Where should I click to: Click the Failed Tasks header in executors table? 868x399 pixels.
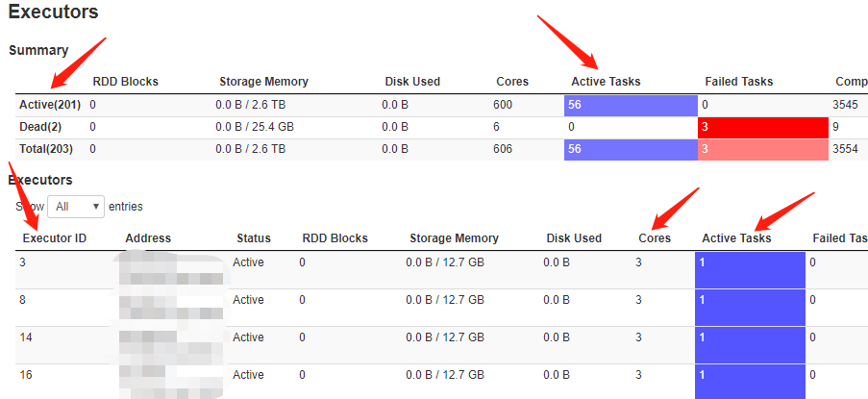[840, 238]
